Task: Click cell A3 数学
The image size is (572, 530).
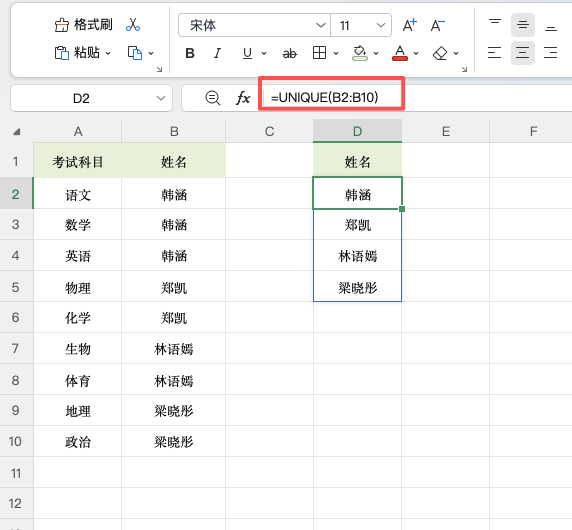Action: point(78,224)
